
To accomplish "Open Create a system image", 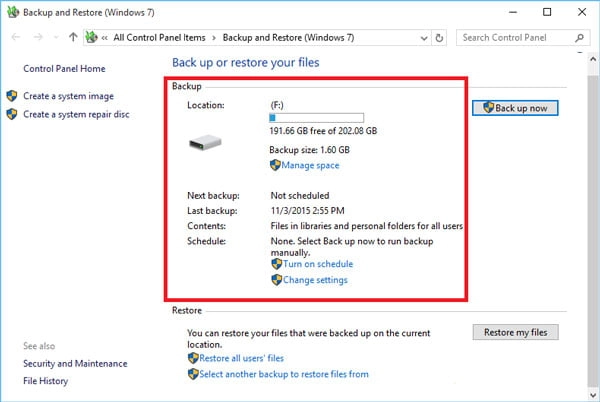I will pos(68,96).
